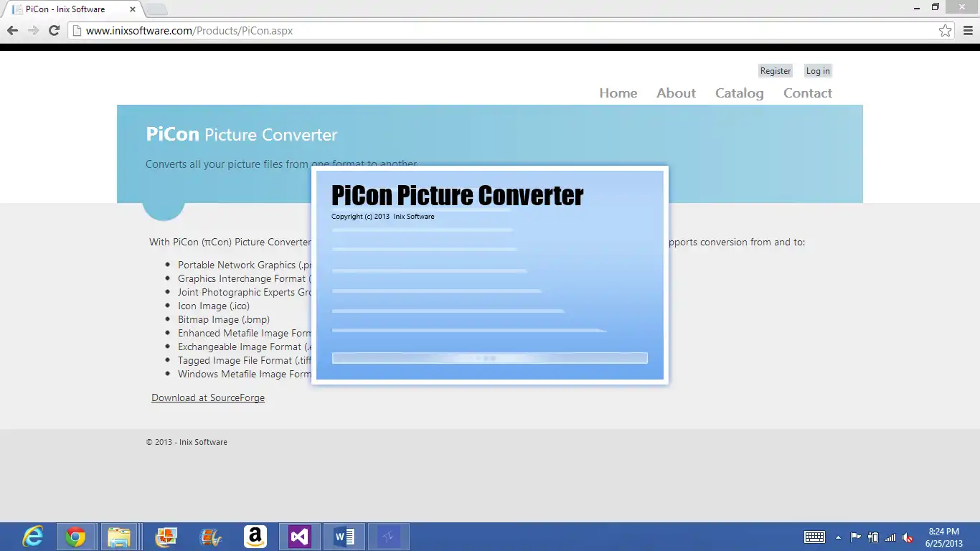The image size is (980, 551).
Task: Click the page info icon in the address bar
Action: click(x=77, y=31)
